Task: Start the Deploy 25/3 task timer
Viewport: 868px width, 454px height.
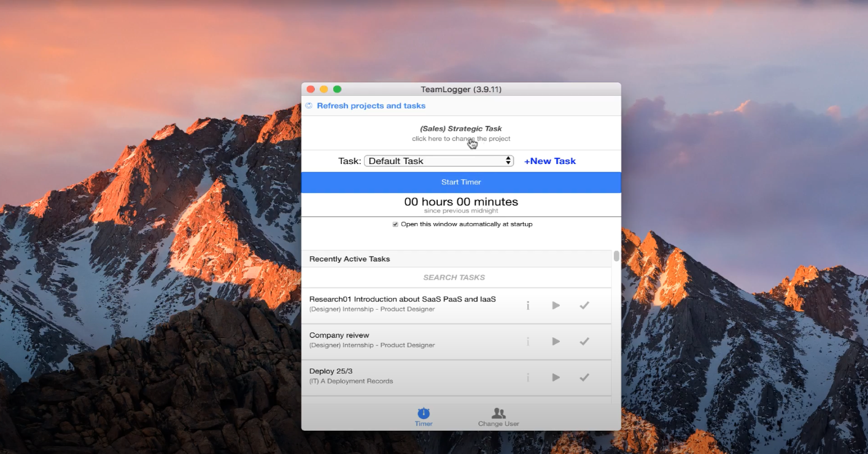Action: [x=556, y=377]
